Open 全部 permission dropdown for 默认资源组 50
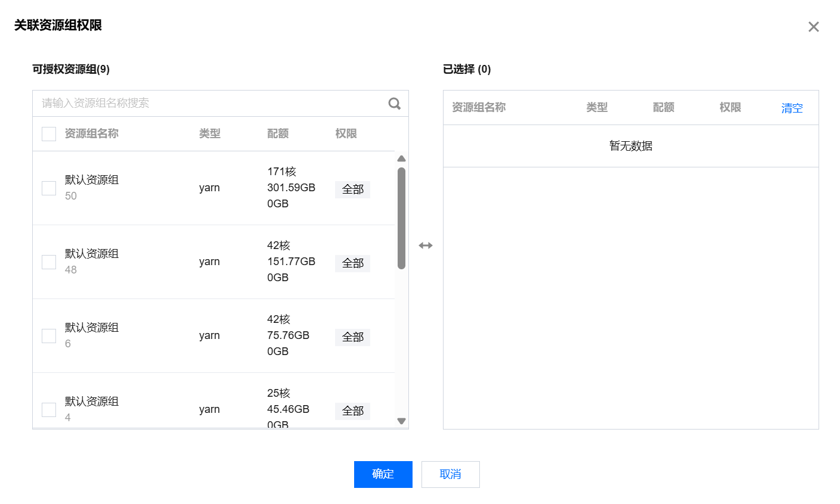Image resolution: width=840 pixels, height=504 pixels. click(352, 189)
